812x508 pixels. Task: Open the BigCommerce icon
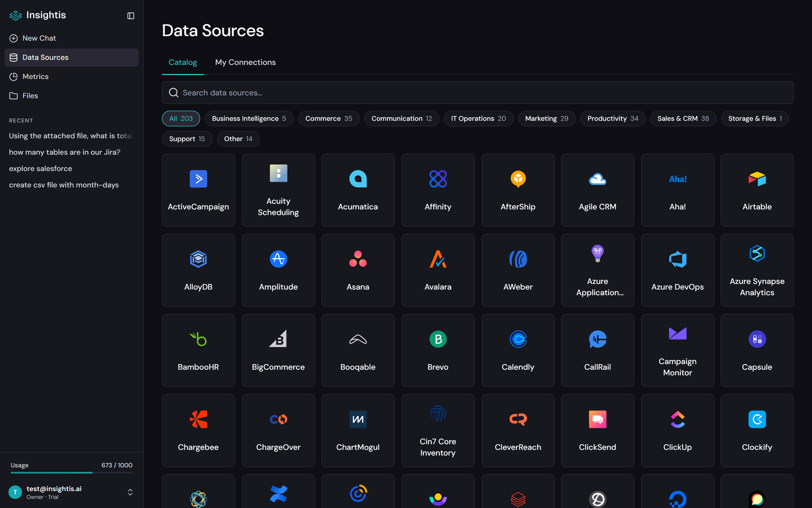(x=278, y=339)
